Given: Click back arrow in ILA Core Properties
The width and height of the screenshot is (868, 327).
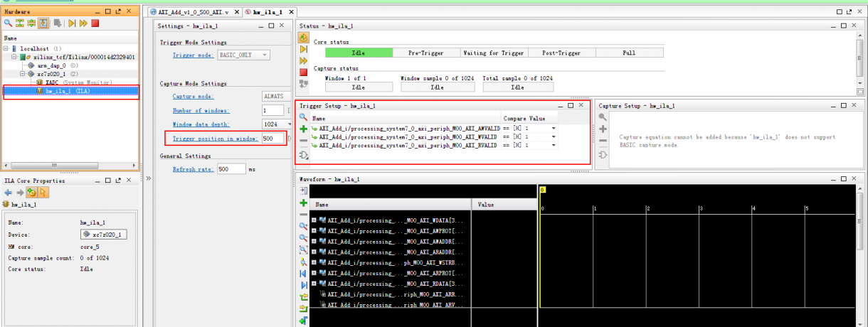Looking at the screenshot, I should pos(9,193).
